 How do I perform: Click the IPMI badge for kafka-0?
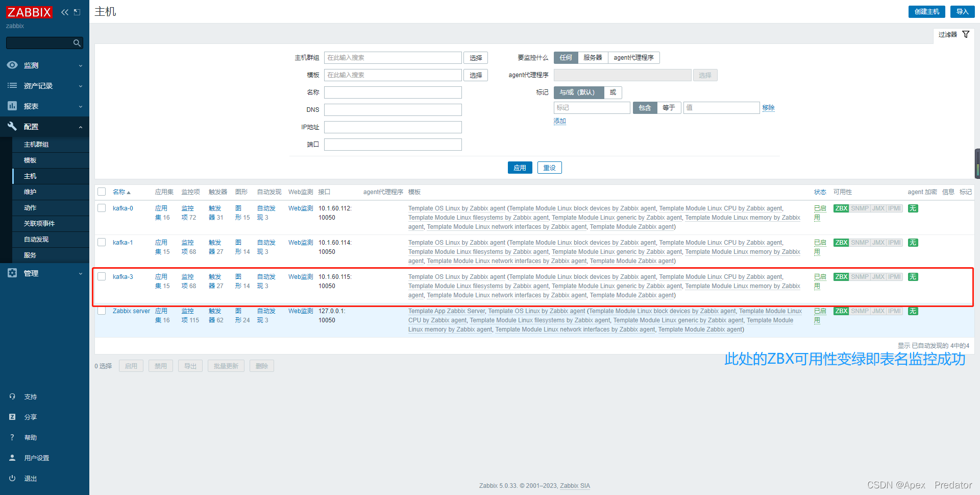point(895,208)
